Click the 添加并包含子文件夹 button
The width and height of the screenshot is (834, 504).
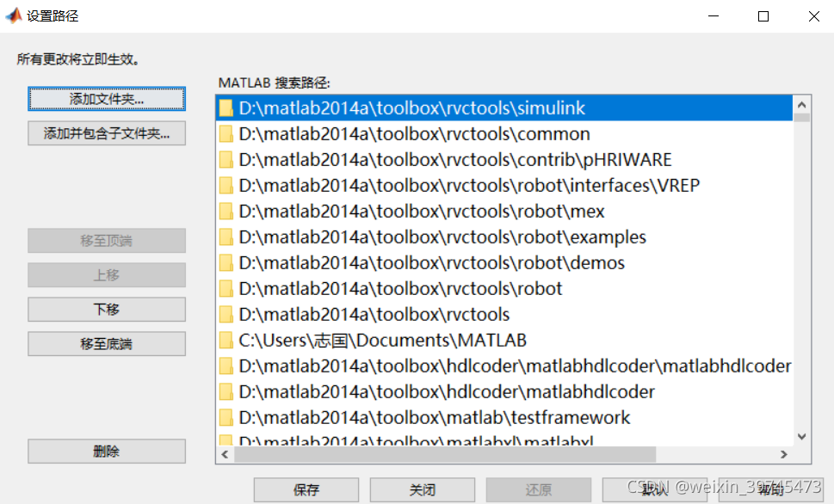click(x=106, y=132)
